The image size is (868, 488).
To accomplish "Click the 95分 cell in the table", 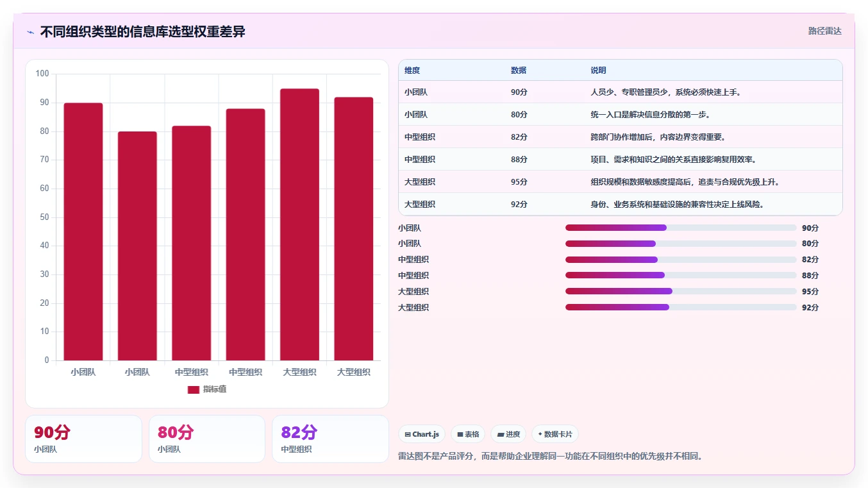I will coord(519,182).
